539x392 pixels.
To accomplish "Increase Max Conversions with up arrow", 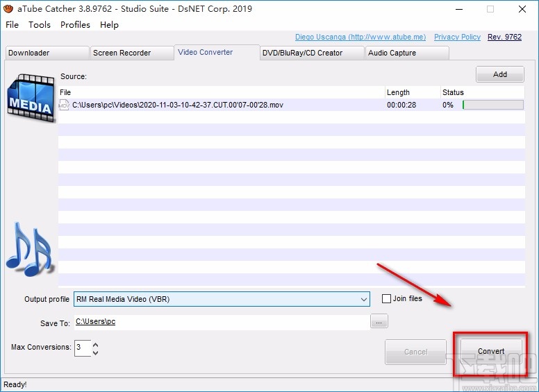I will [95, 344].
